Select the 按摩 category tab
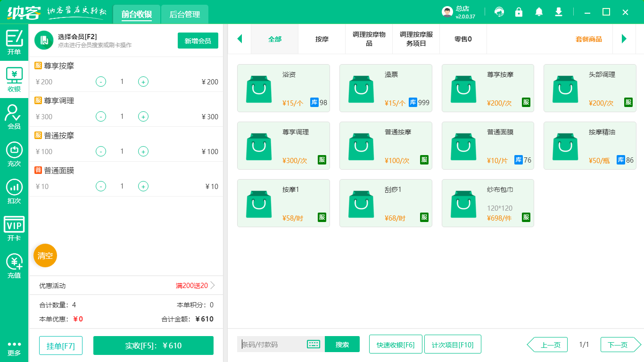Screen dimensions: 644x362 click(322, 39)
